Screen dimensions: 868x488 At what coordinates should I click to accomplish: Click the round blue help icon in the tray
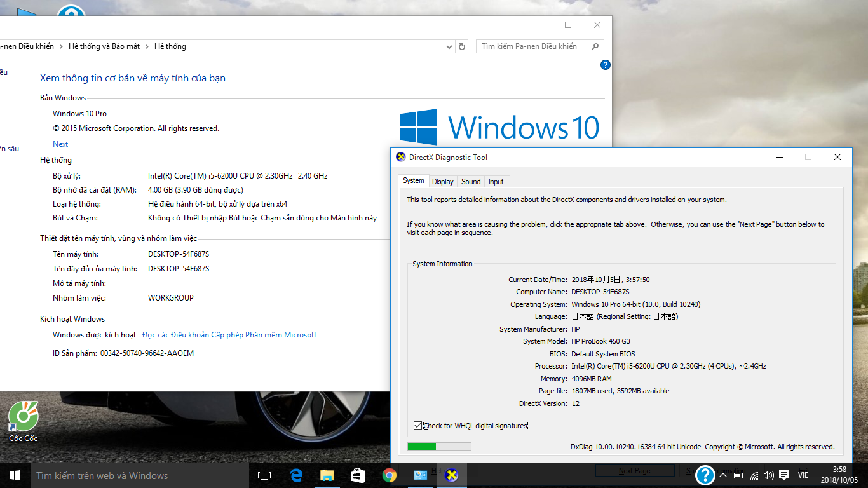click(705, 475)
